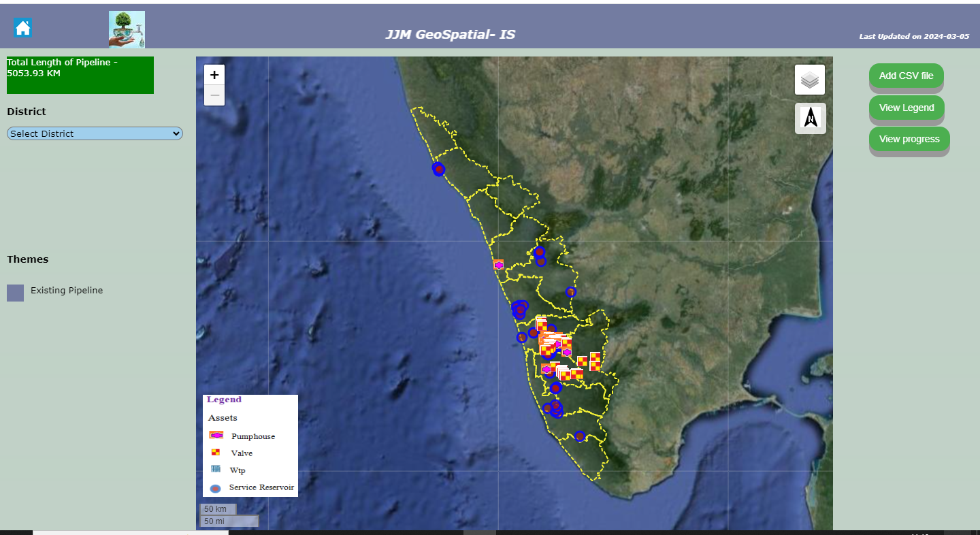Click the Jal Jeevan Mission logo image
980x535 pixels.
(127, 29)
